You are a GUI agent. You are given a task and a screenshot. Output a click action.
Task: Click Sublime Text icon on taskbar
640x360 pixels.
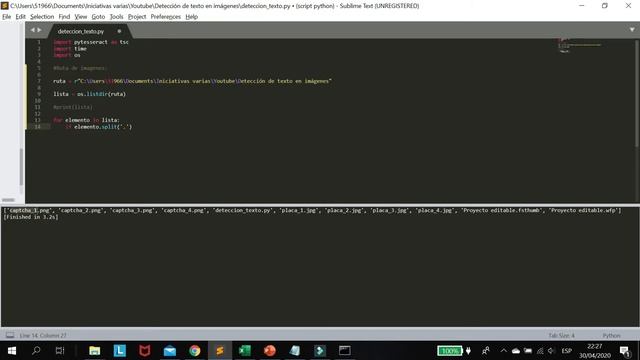coord(220,351)
